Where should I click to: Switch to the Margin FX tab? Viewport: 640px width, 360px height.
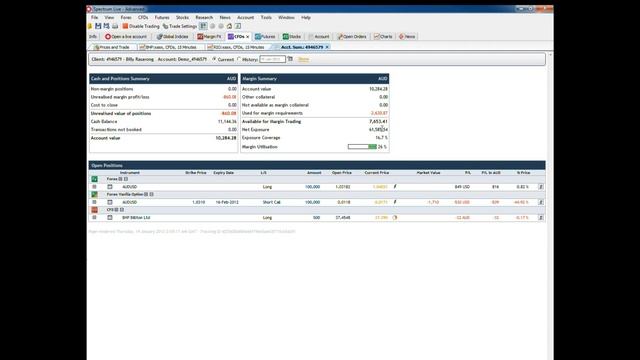pos(209,37)
